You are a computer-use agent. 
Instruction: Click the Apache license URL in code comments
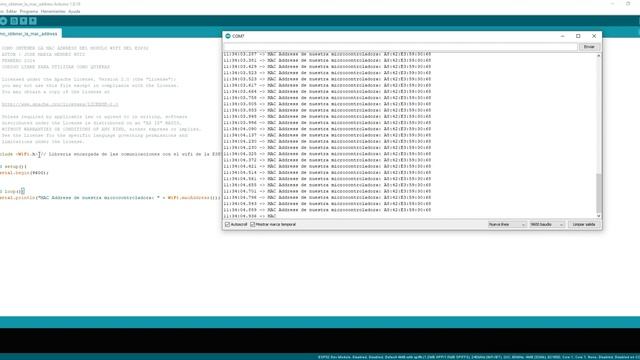[x=60, y=104]
